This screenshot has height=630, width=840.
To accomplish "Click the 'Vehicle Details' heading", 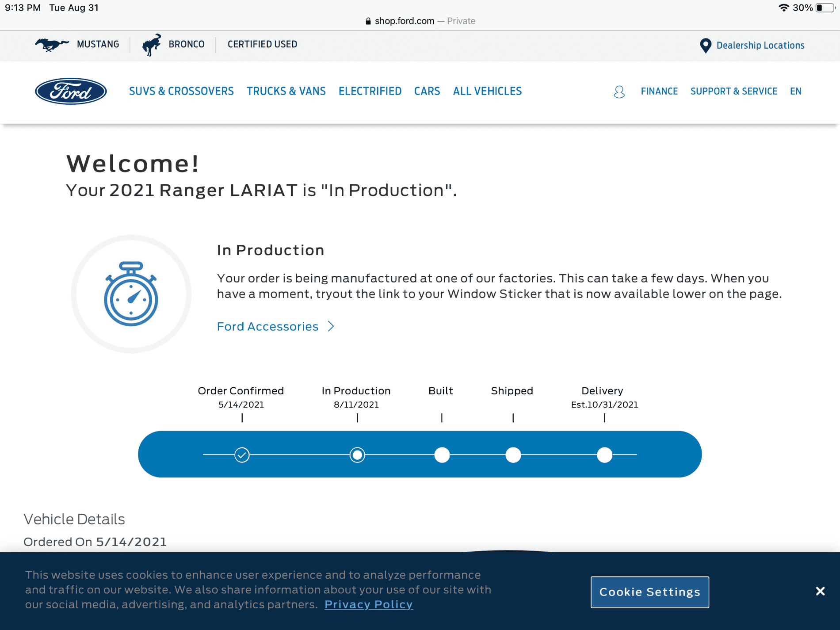I will pyautogui.click(x=74, y=519).
